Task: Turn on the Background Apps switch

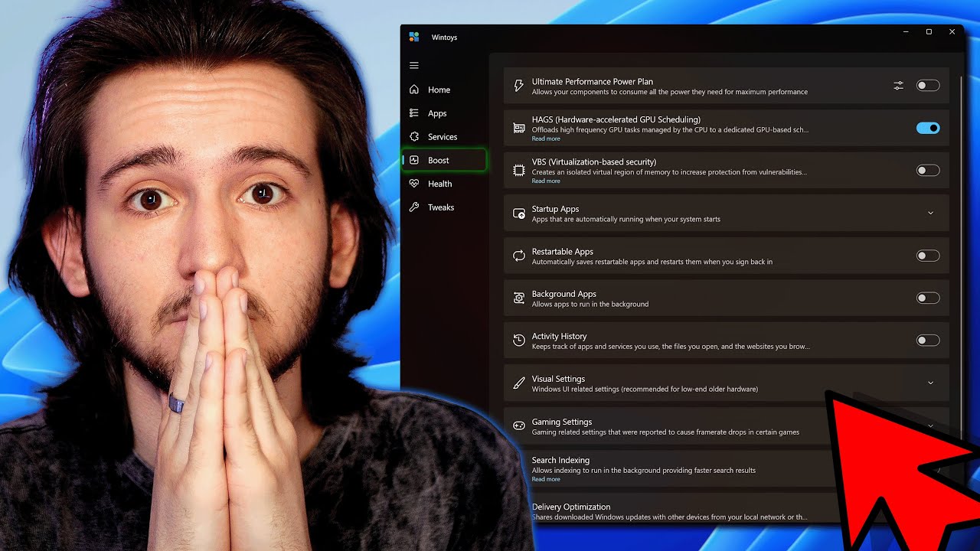Action: pyautogui.click(x=928, y=298)
